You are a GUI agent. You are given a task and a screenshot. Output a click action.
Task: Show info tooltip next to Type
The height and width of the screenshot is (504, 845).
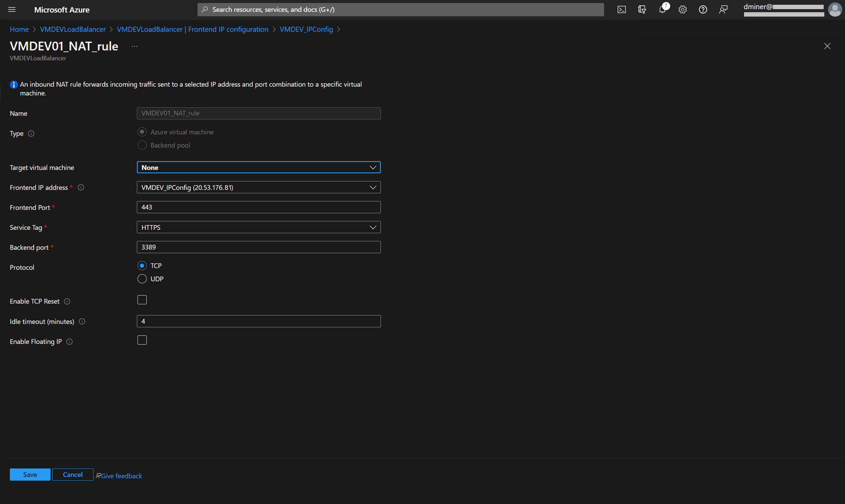point(31,133)
